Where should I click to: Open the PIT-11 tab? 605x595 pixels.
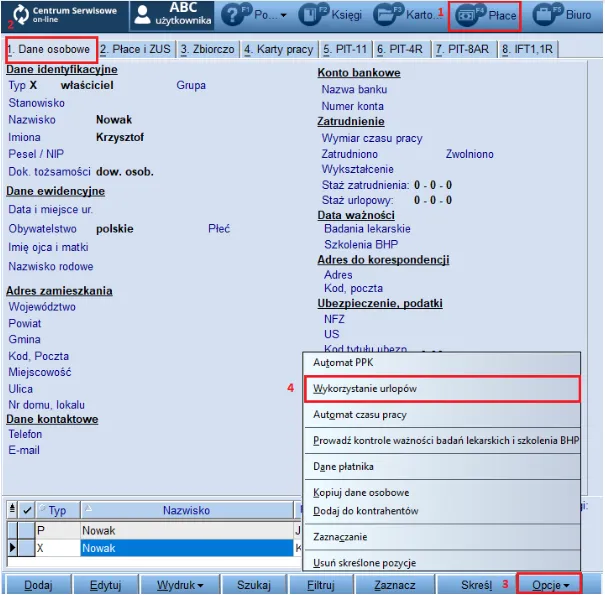point(346,49)
